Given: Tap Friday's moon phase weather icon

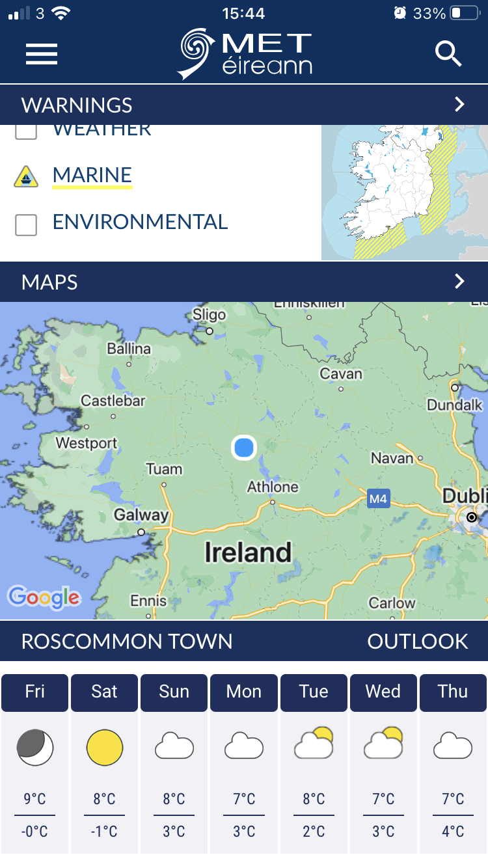Looking at the screenshot, I should coord(34,748).
